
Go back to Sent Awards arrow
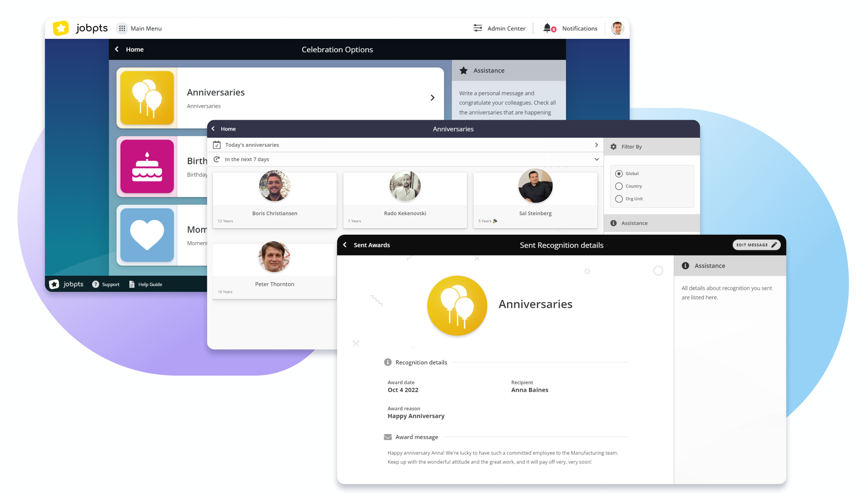click(345, 245)
